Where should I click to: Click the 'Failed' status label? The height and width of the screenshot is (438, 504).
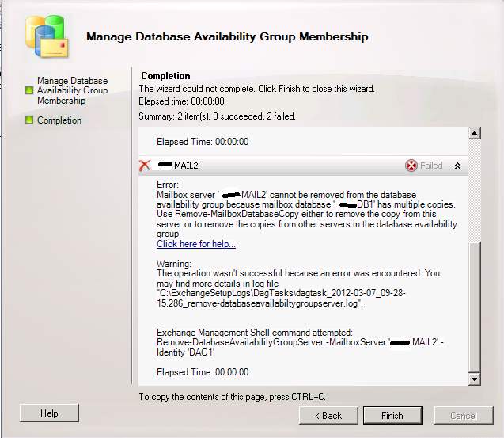[431, 166]
